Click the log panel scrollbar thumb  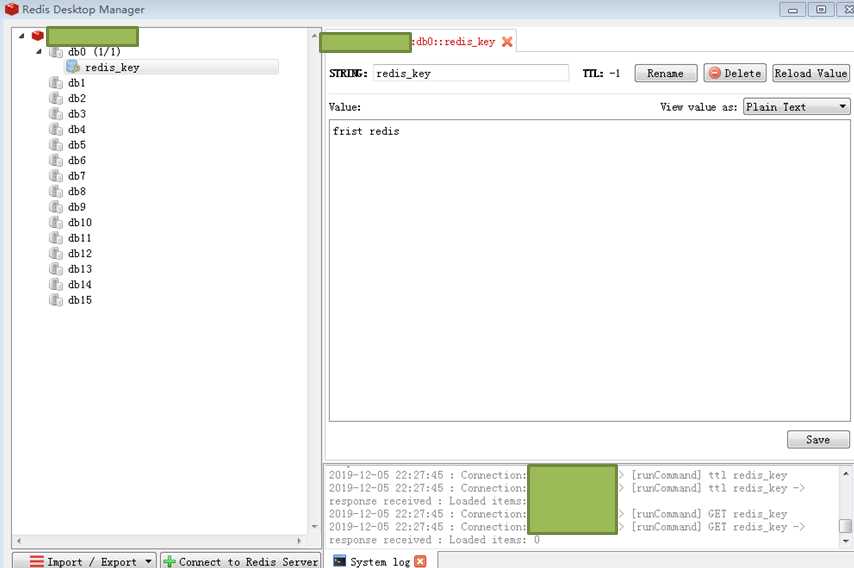click(x=845, y=526)
